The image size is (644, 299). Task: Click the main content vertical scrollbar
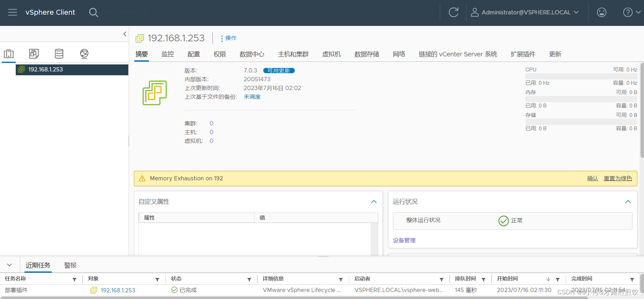point(642,110)
